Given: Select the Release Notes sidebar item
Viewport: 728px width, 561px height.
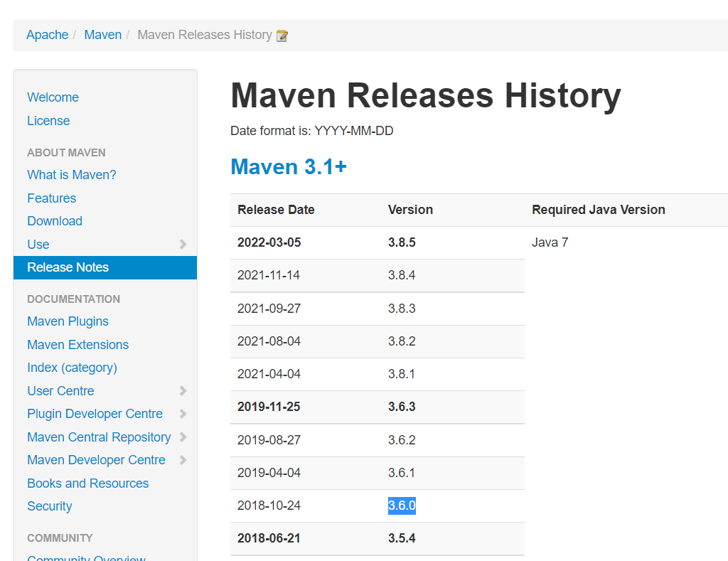Looking at the screenshot, I should point(105,267).
